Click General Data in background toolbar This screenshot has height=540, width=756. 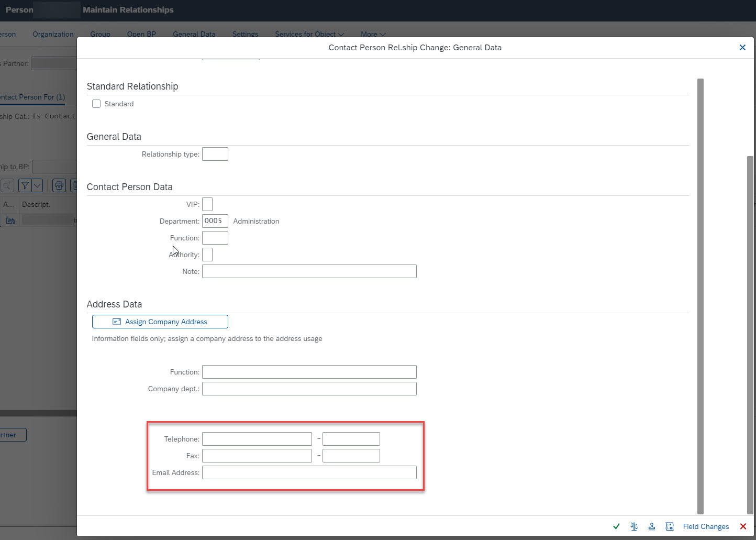[x=194, y=34]
